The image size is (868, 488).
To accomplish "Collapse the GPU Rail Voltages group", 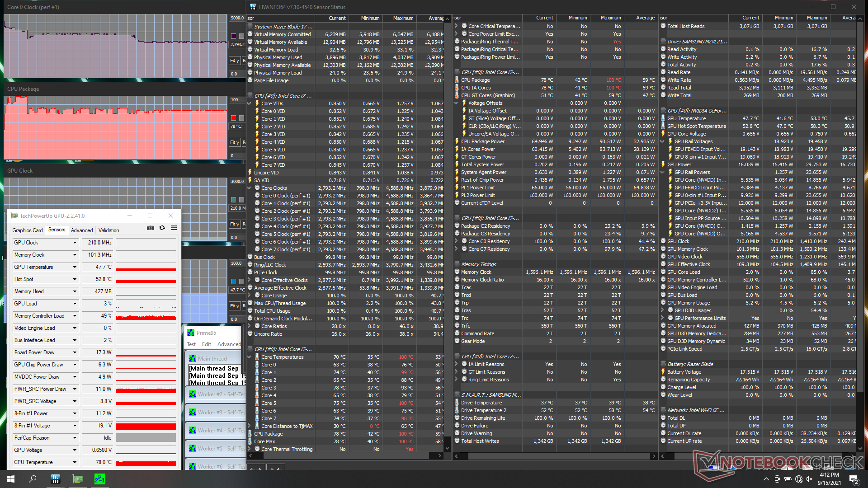I will point(662,141).
